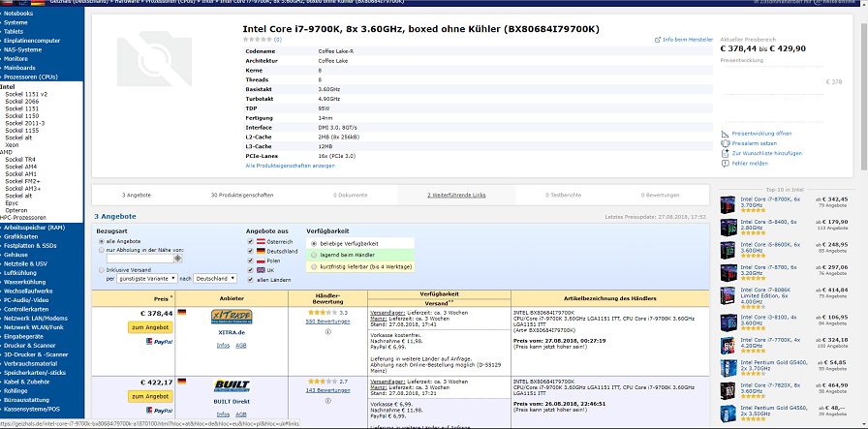Image resolution: width=868 pixels, height=429 pixels.
Task: Open the Core i3-8100 thumbnail in Top-10
Action: click(727, 322)
